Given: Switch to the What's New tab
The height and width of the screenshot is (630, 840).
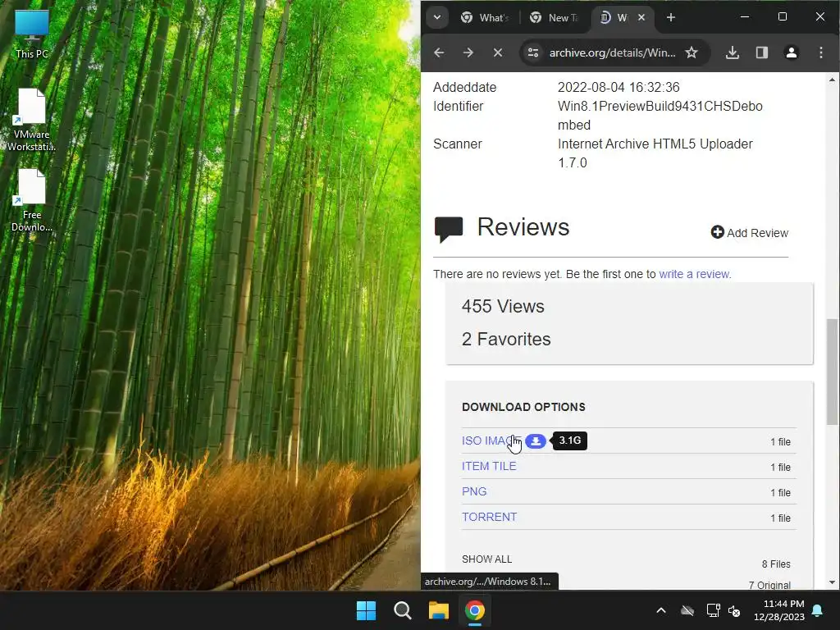Looking at the screenshot, I should pos(486,18).
